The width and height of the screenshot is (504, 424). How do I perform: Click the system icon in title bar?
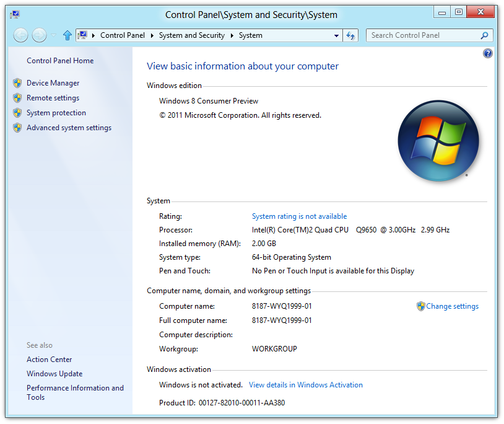tap(14, 14)
